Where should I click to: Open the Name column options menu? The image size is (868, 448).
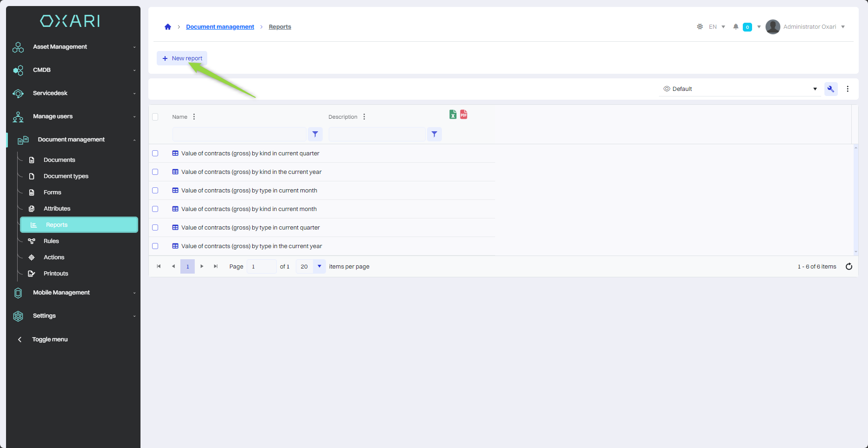pyautogui.click(x=194, y=117)
